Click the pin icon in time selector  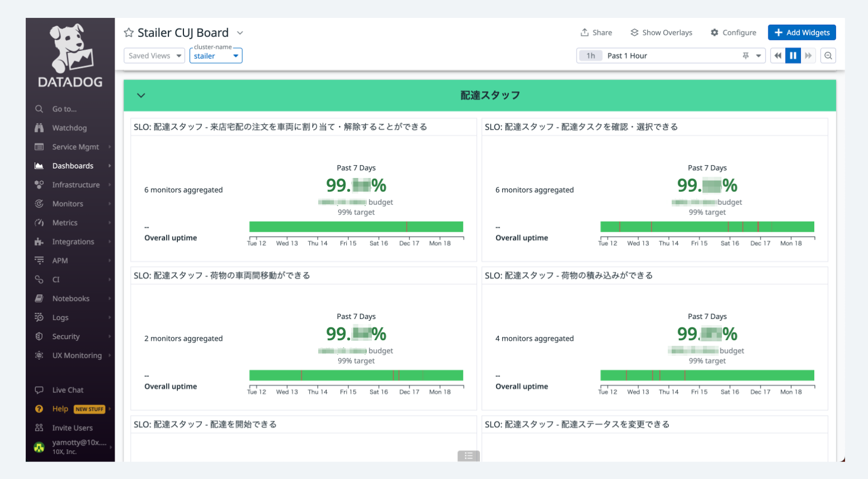(x=746, y=56)
